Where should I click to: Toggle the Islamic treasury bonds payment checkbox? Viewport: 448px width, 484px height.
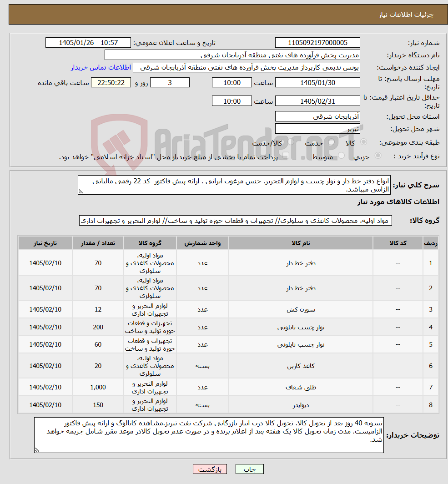point(286,156)
